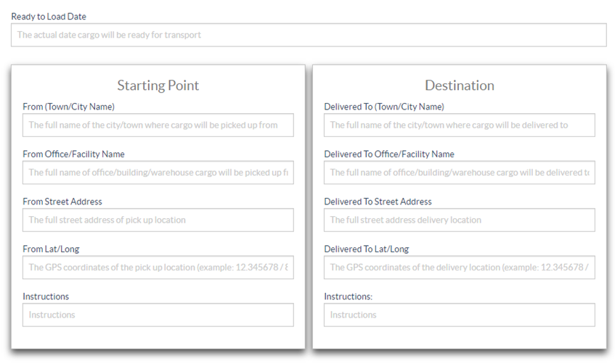
Task: Click the Ready to Load Date field
Action: 309,35
